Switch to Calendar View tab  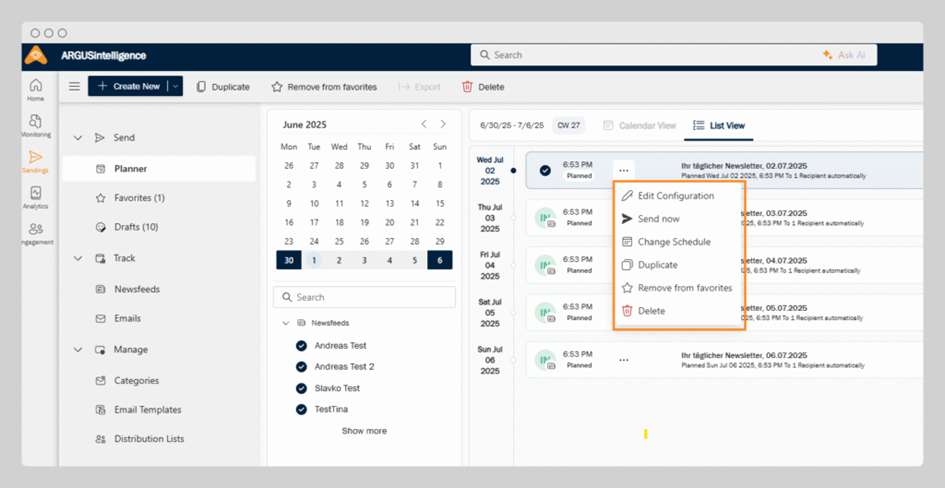pos(640,126)
